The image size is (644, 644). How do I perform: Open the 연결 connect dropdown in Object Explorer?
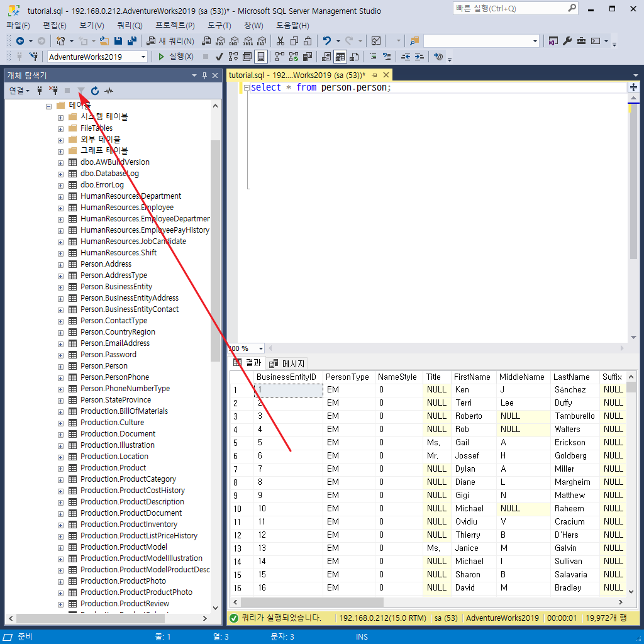[x=19, y=91]
